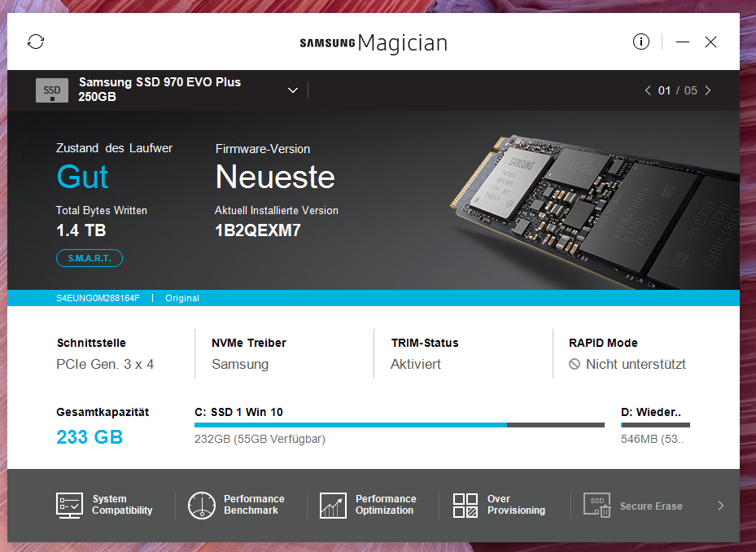Screen dimensions: 756x552
Task: Click the 233 GB total capacity value
Action: coord(90,437)
